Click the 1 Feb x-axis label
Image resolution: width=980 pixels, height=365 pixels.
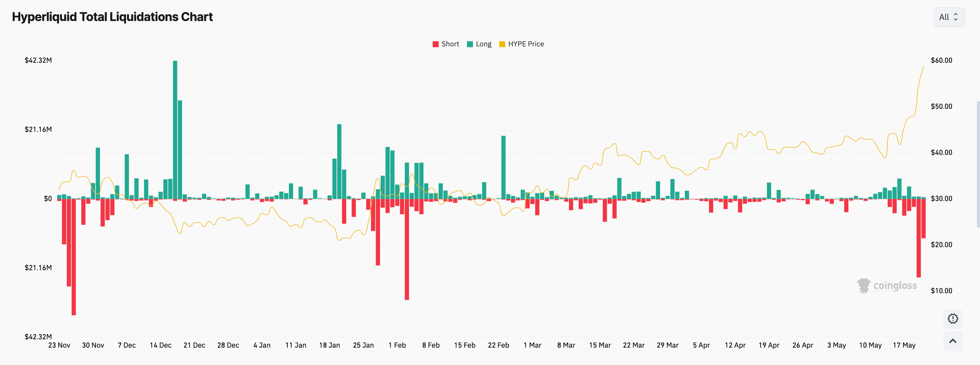tap(397, 345)
